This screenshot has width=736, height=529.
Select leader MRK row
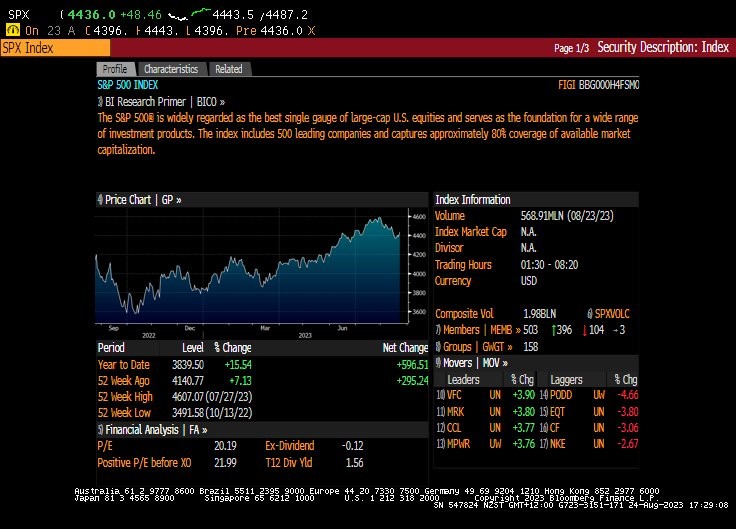[486, 412]
